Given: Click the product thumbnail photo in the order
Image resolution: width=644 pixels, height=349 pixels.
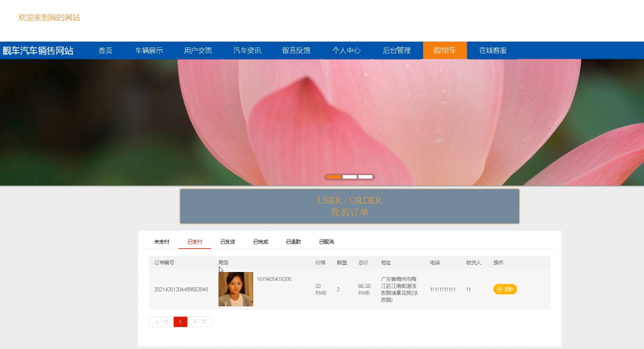Looking at the screenshot, I should click(x=236, y=289).
